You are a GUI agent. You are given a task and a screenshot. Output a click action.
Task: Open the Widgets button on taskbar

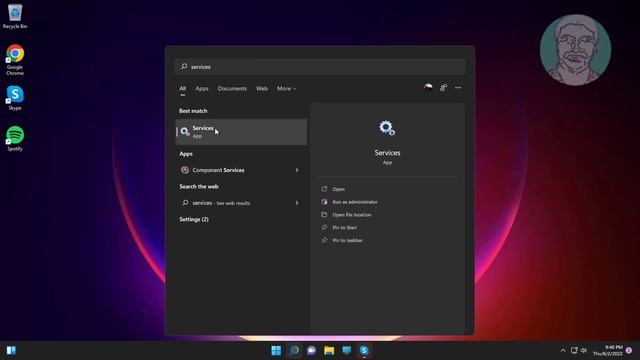click(11, 350)
